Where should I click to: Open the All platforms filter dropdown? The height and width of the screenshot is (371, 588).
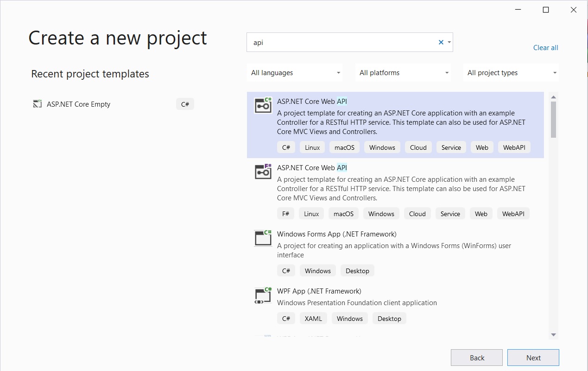click(403, 73)
